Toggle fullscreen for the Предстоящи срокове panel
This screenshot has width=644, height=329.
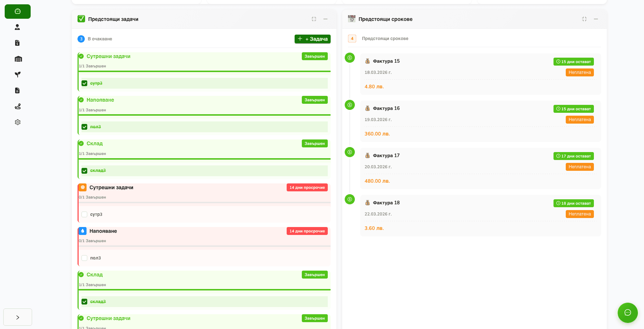(x=584, y=19)
